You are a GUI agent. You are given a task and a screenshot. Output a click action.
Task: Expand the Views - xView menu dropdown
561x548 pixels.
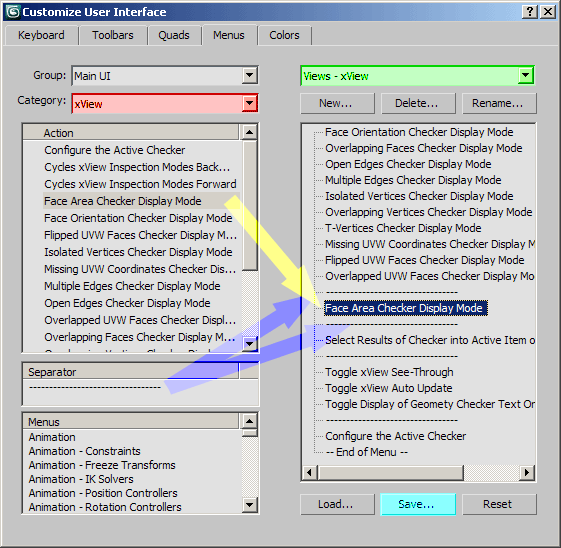click(x=525, y=75)
